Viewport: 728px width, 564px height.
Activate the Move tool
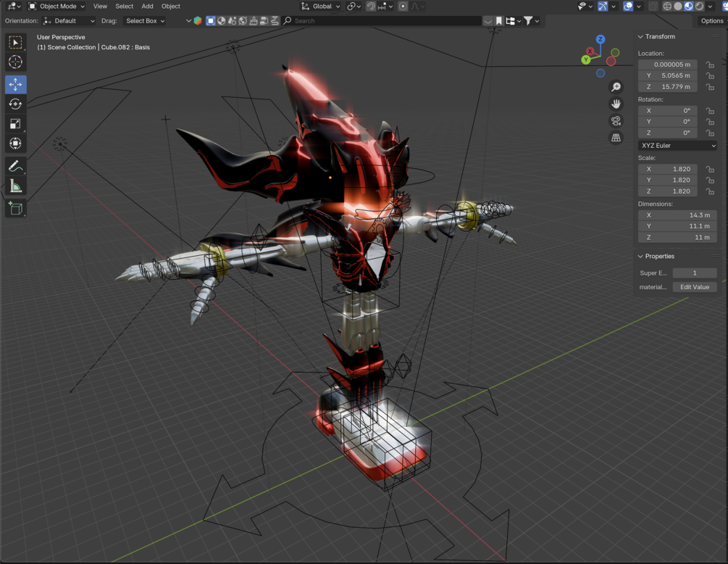(15, 85)
